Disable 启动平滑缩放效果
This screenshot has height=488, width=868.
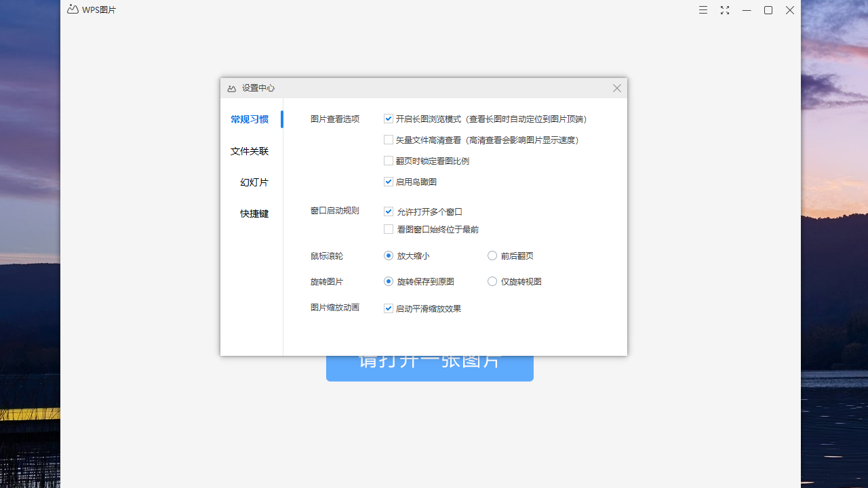(389, 308)
